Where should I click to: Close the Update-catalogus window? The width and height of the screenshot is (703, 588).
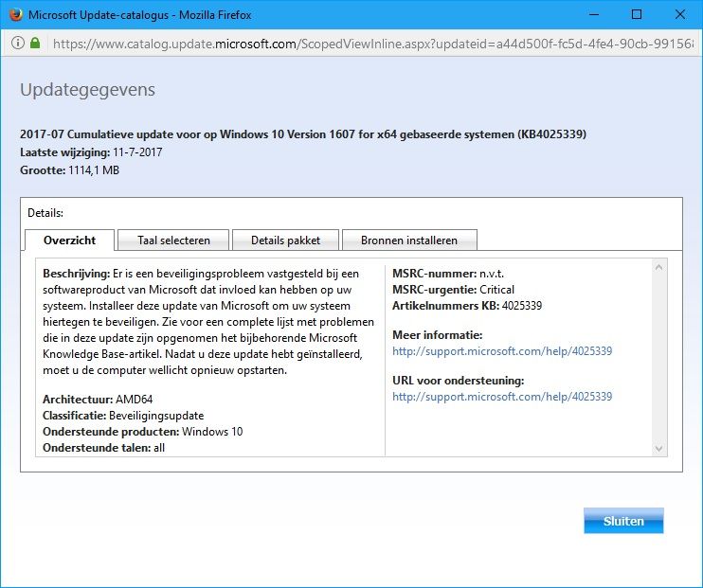679,14
